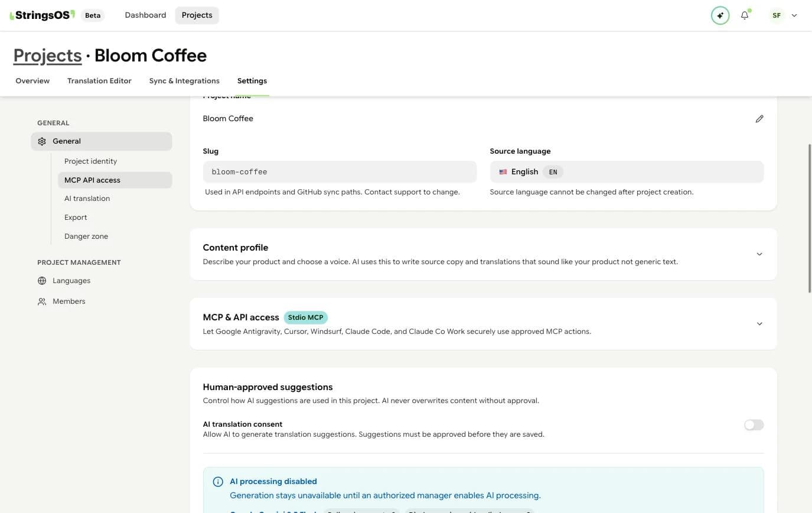This screenshot has height=513, width=812.
Task: Open the Translation Editor tab
Action: tap(99, 81)
